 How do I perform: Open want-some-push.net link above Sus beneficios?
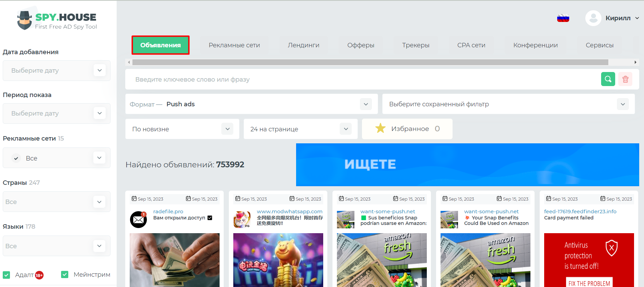point(388,212)
